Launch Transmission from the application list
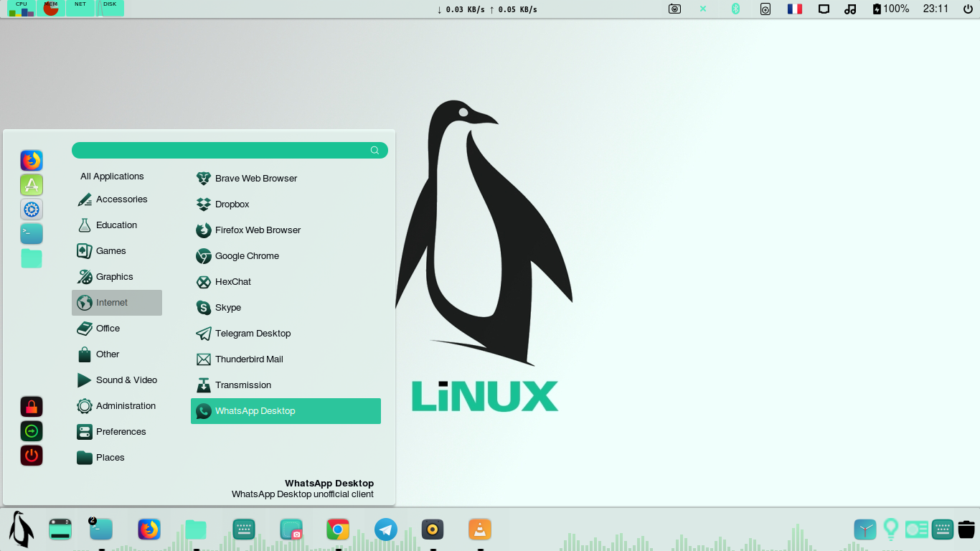This screenshot has height=551, width=980. pyautogui.click(x=286, y=385)
